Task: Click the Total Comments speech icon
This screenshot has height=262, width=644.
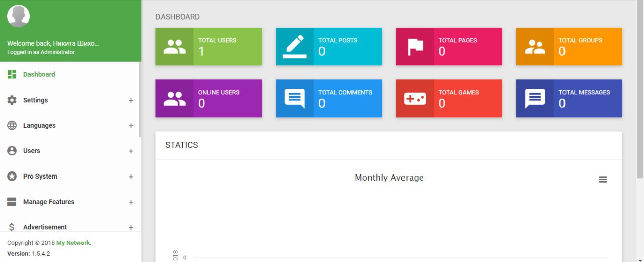Action: coord(295,99)
